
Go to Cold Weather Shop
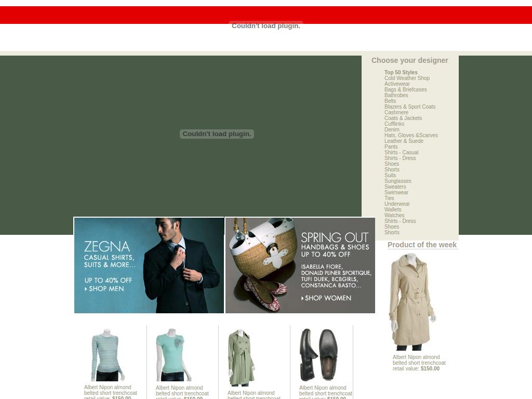(407, 78)
